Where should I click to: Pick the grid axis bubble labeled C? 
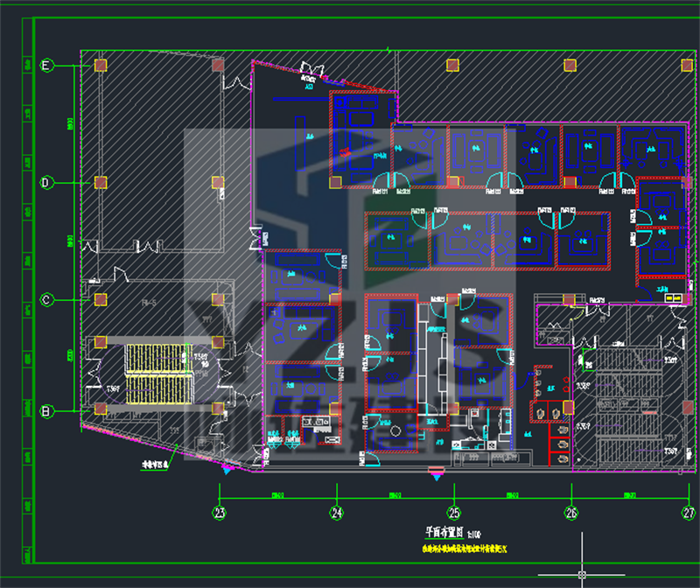(48, 299)
